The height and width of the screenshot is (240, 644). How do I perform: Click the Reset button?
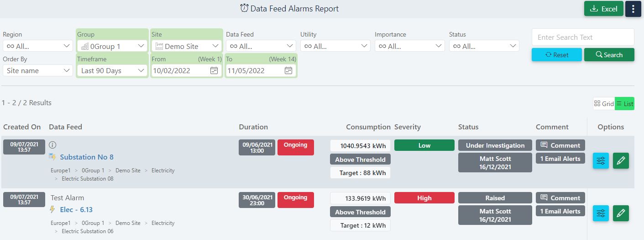click(557, 55)
